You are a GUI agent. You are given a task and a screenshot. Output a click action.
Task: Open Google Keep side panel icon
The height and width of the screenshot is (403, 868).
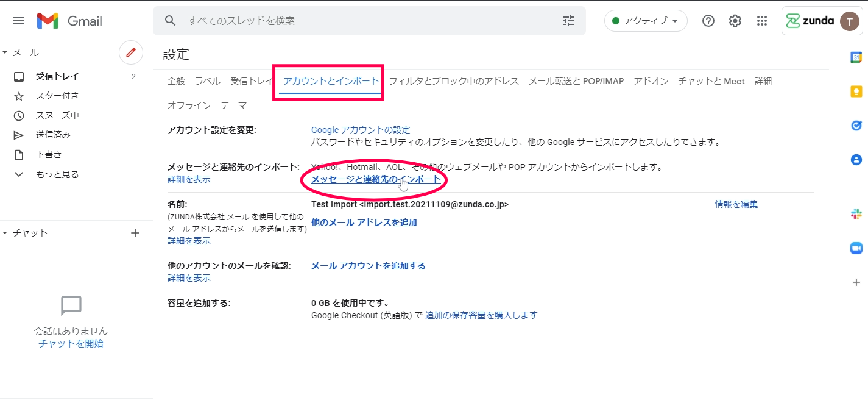click(856, 91)
